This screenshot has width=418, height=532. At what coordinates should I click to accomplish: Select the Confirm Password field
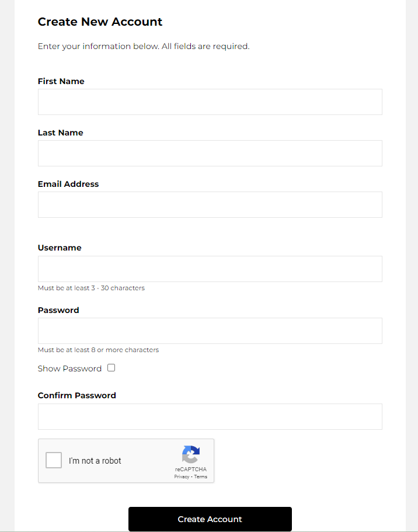click(x=210, y=416)
